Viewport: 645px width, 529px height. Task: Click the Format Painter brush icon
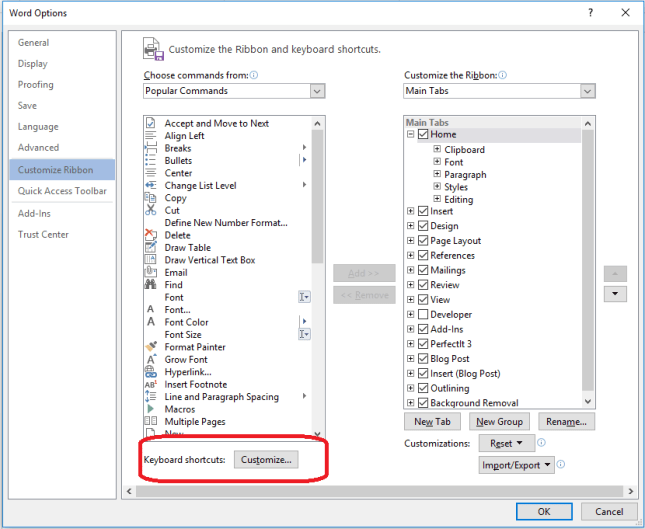pos(151,347)
